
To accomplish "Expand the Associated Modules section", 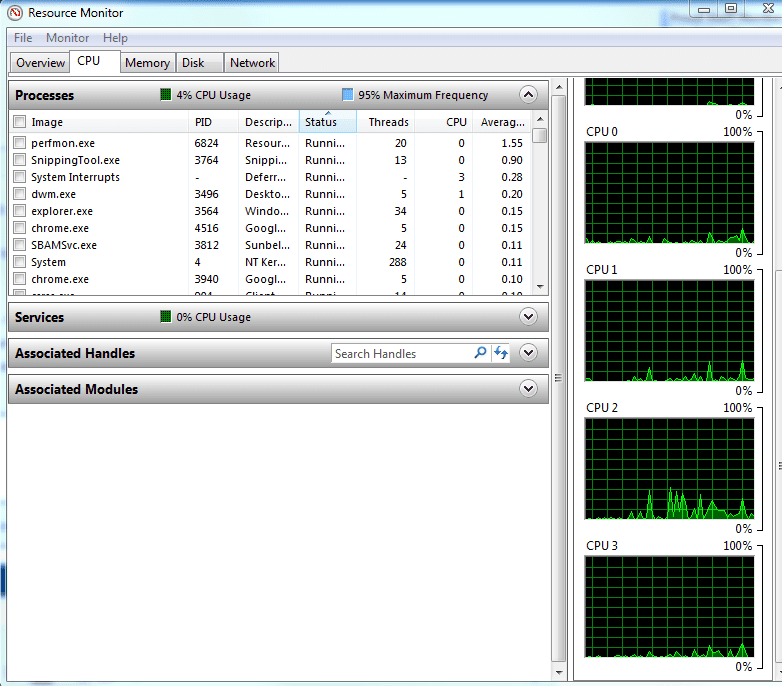I will click(x=528, y=388).
